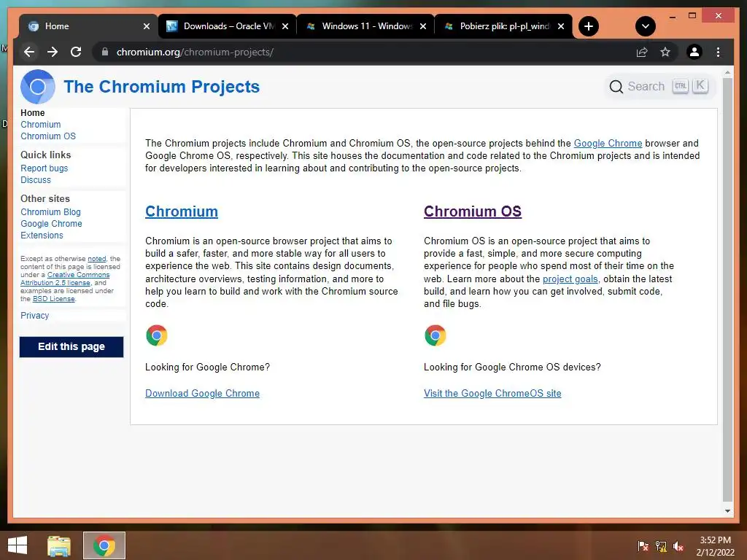Click the address bar URL
Viewport: 747px width, 560px height.
(195, 52)
